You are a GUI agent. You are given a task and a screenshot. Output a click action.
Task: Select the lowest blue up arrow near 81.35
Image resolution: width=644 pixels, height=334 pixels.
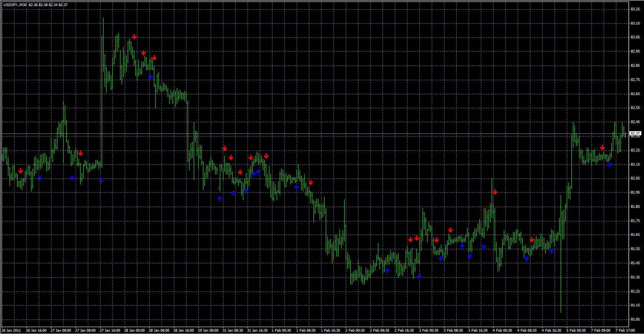click(x=419, y=276)
